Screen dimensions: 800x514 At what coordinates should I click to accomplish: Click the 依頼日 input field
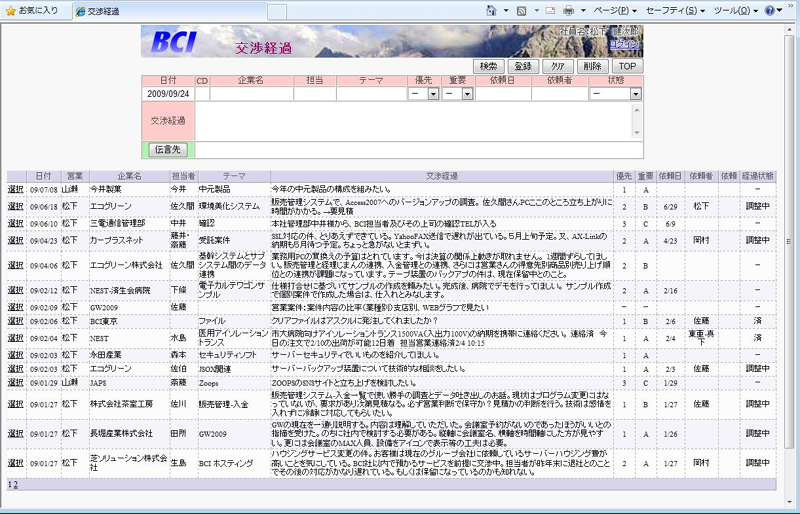(x=503, y=94)
